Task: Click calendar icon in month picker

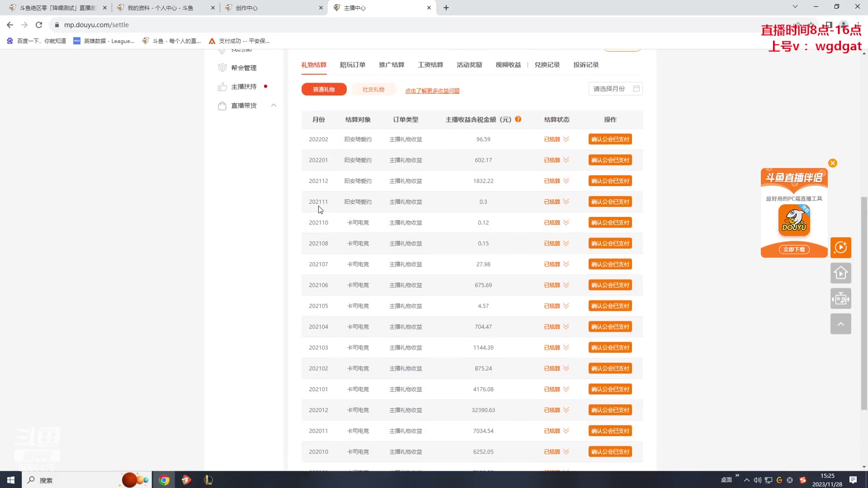Action: [x=636, y=89]
